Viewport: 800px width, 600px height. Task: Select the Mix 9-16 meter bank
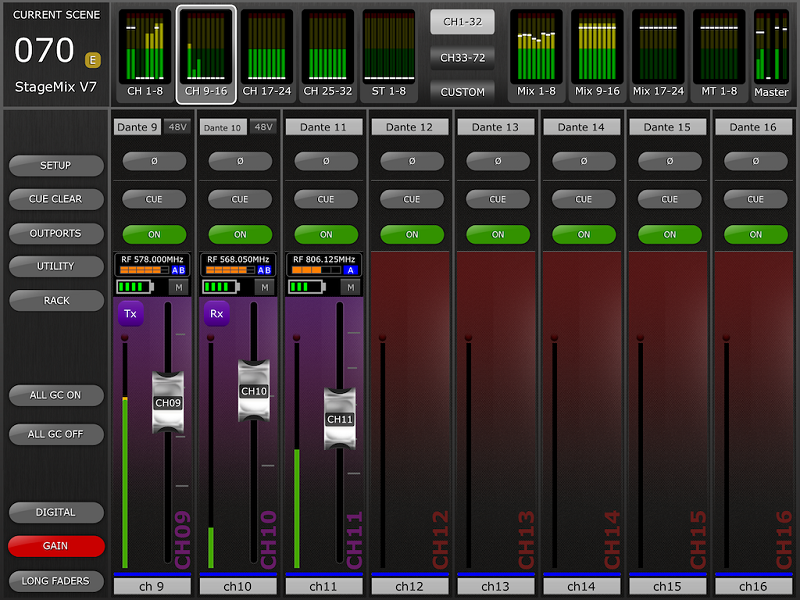click(597, 54)
